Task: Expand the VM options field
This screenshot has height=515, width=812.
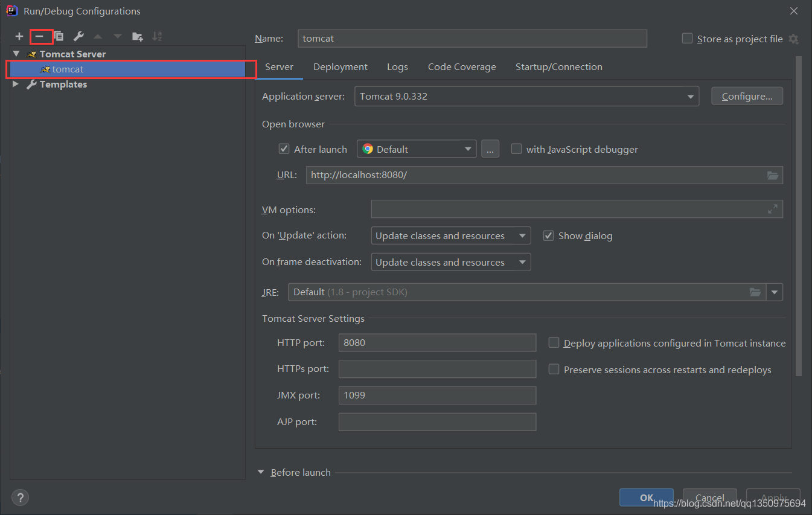Action: 773,210
